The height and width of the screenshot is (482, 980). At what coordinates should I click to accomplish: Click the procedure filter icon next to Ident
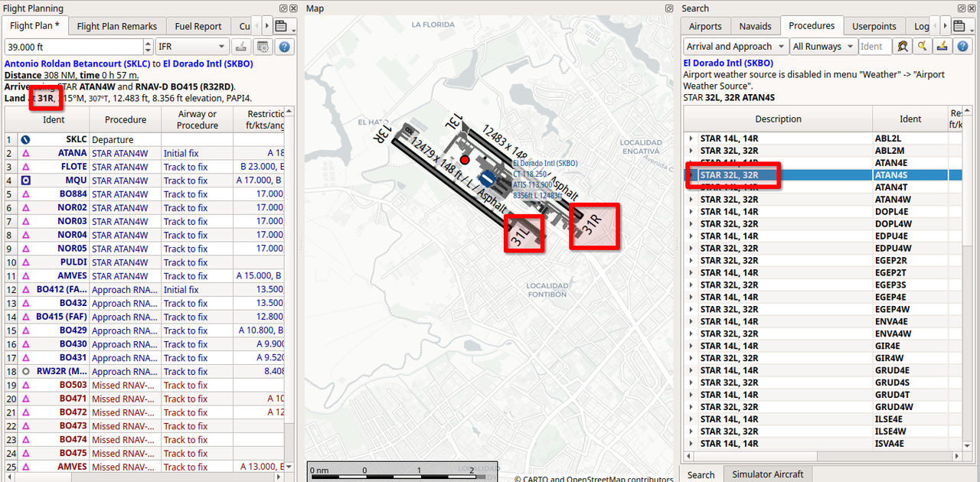pyautogui.click(x=903, y=47)
